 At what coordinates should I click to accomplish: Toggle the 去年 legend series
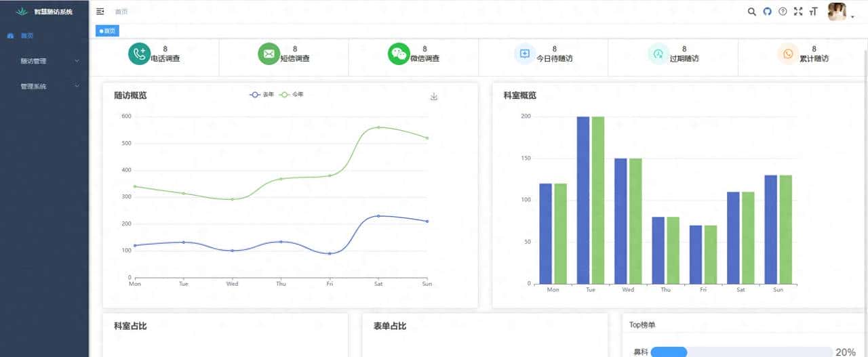tap(262, 94)
